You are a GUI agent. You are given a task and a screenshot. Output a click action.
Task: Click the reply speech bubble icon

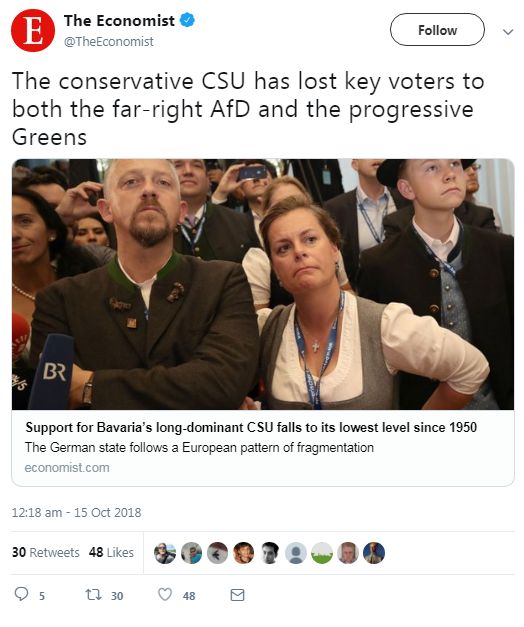pyautogui.click(x=21, y=594)
